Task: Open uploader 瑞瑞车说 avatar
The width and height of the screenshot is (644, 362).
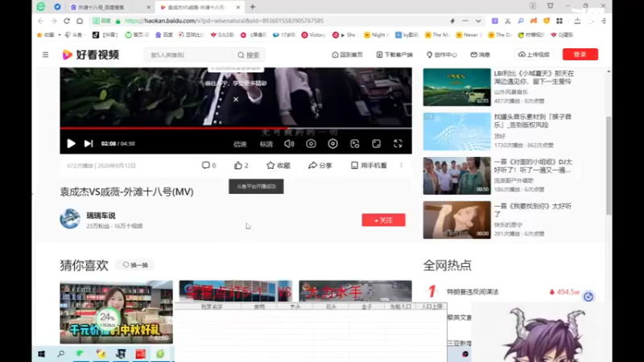Action: pos(70,219)
